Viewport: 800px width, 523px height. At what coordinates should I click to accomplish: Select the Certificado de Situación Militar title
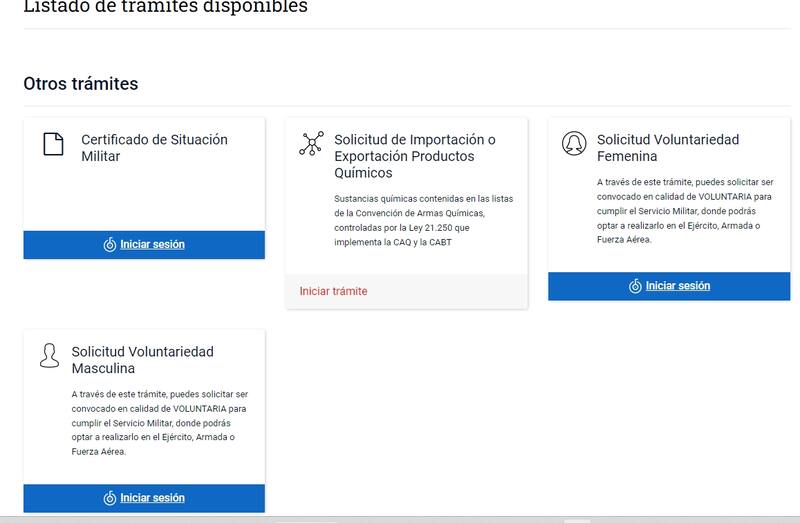(154, 148)
